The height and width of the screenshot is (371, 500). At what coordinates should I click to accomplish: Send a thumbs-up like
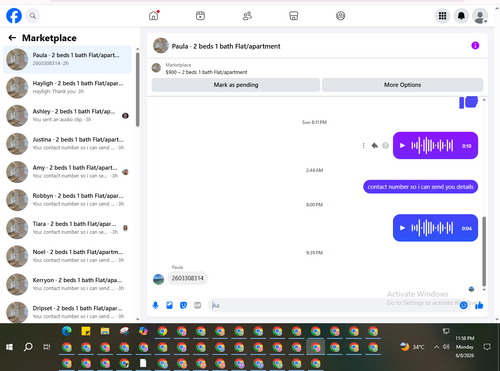(479, 305)
